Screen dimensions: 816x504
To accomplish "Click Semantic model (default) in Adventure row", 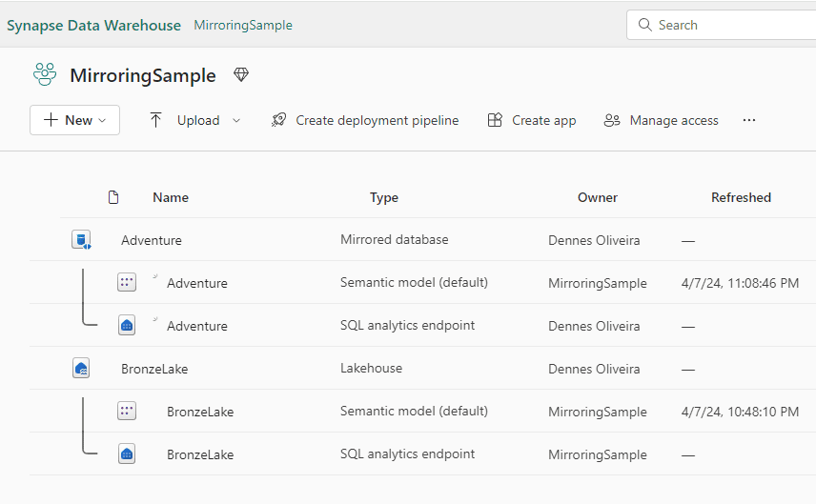I will click(415, 282).
